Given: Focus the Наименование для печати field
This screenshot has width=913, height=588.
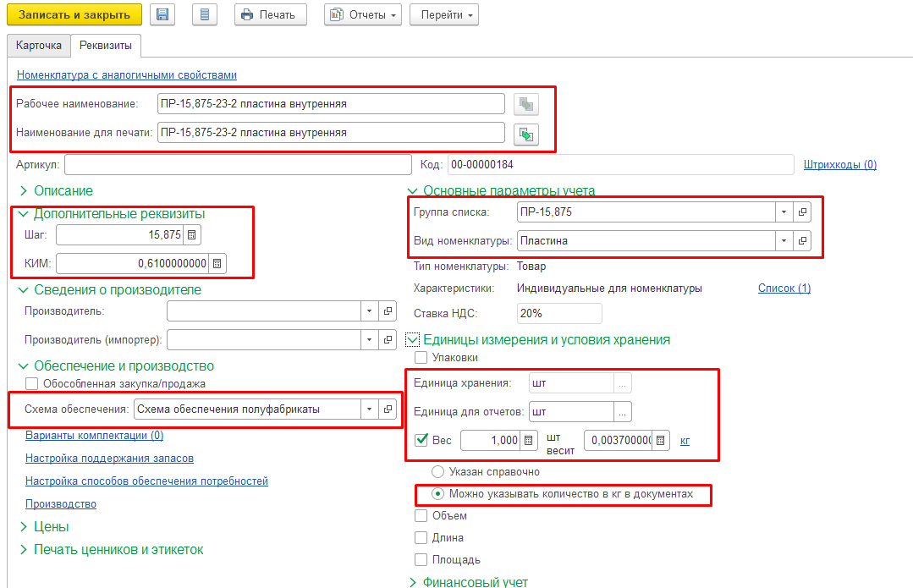Looking at the screenshot, I should tap(331, 132).
